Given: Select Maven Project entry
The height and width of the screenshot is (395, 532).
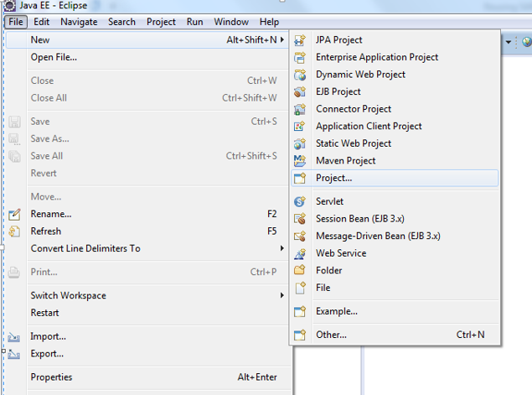Looking at the screenshot, I should [x=395, y=161].
